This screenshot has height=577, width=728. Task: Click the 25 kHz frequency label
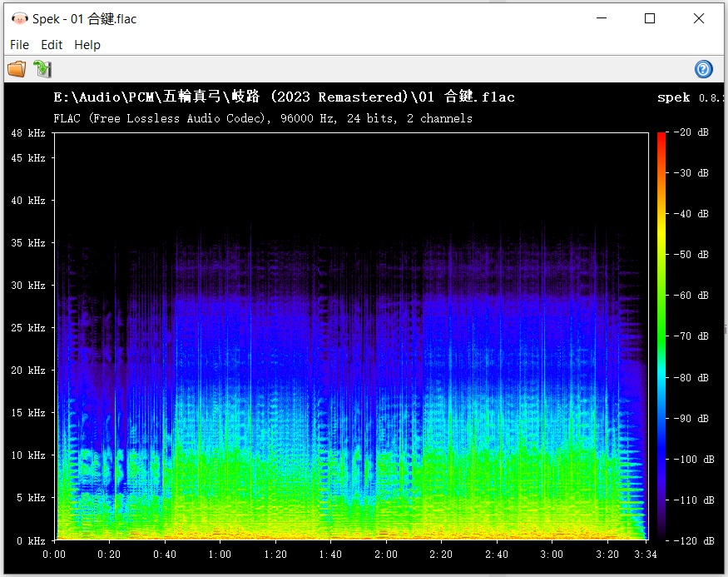(x=28, y=328)
